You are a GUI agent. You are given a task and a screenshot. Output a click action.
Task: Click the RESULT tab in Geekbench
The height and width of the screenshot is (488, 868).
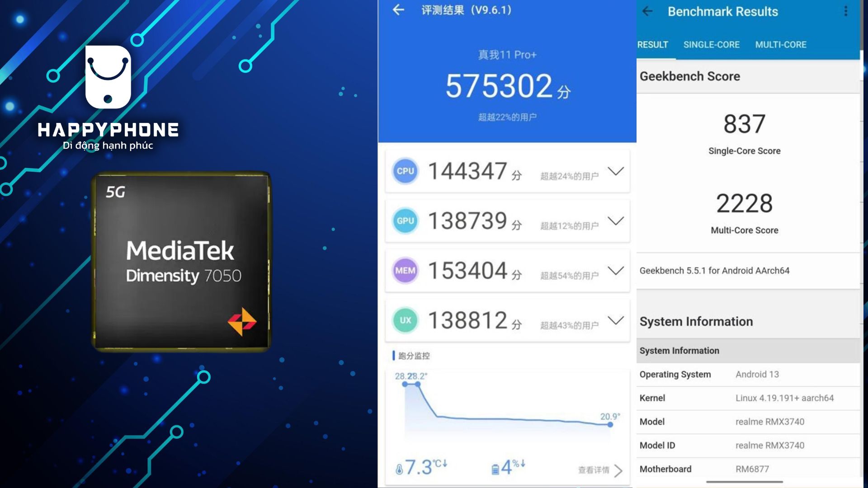point(655,44)
